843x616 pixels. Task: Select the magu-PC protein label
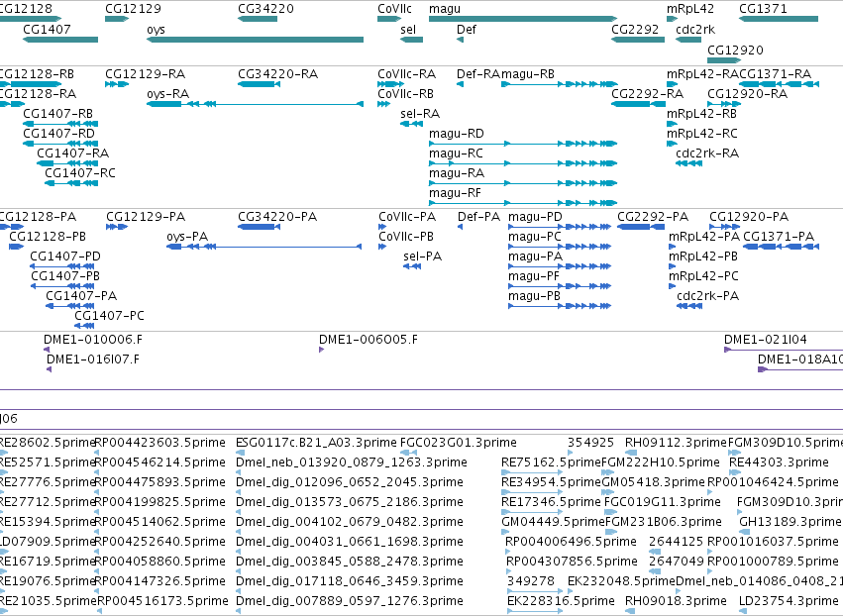pos(534,237)
